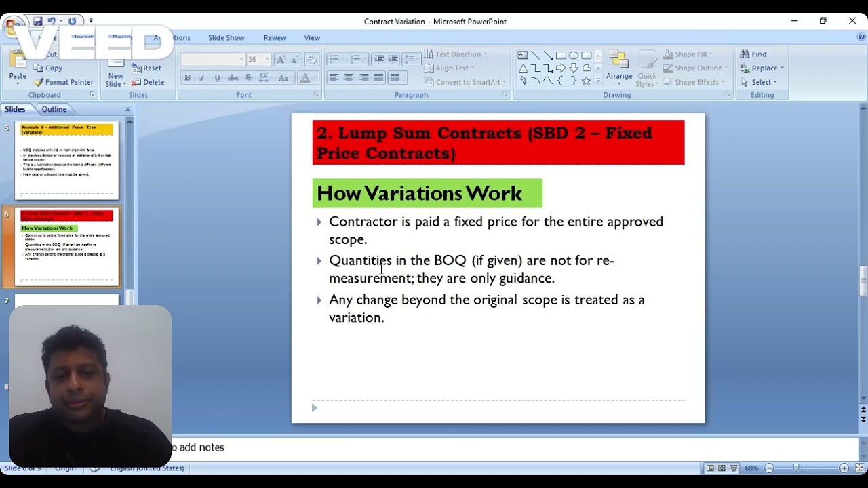This screenshot has width=868, height=488.
Task: Open the Text Direction dropdown
Action: pos(456,54)
